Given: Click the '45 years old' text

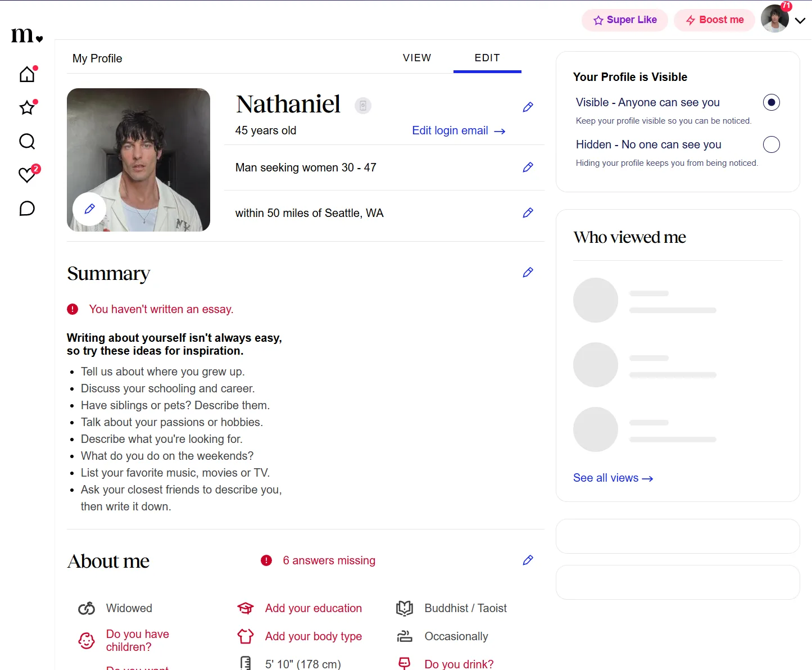Looking at the screenshot, I should click(266, 130).
